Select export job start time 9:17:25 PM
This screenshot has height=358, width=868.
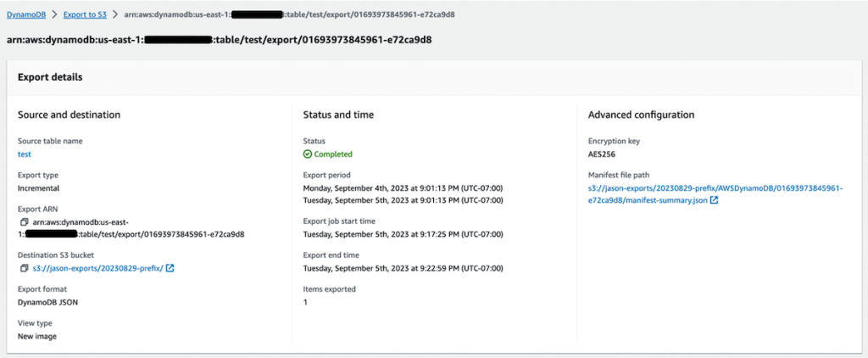(x=403, y=234)
